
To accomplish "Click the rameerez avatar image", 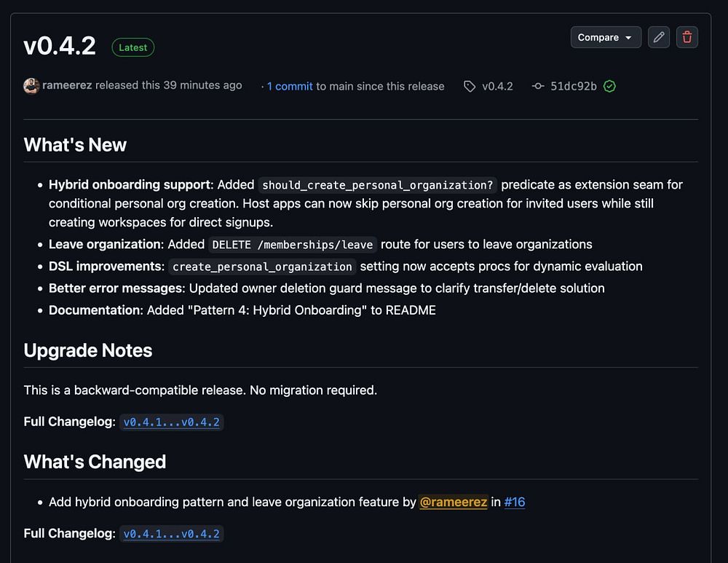I will [31, 86].
